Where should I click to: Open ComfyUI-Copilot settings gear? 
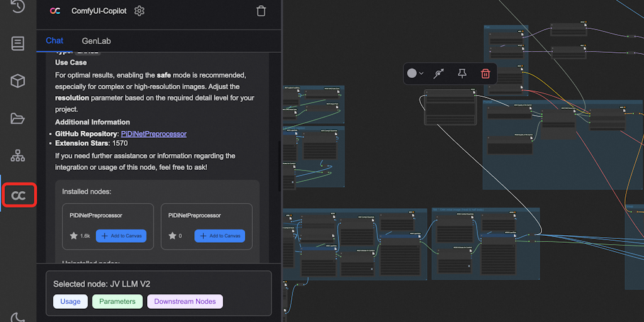(x=140, y=11)
